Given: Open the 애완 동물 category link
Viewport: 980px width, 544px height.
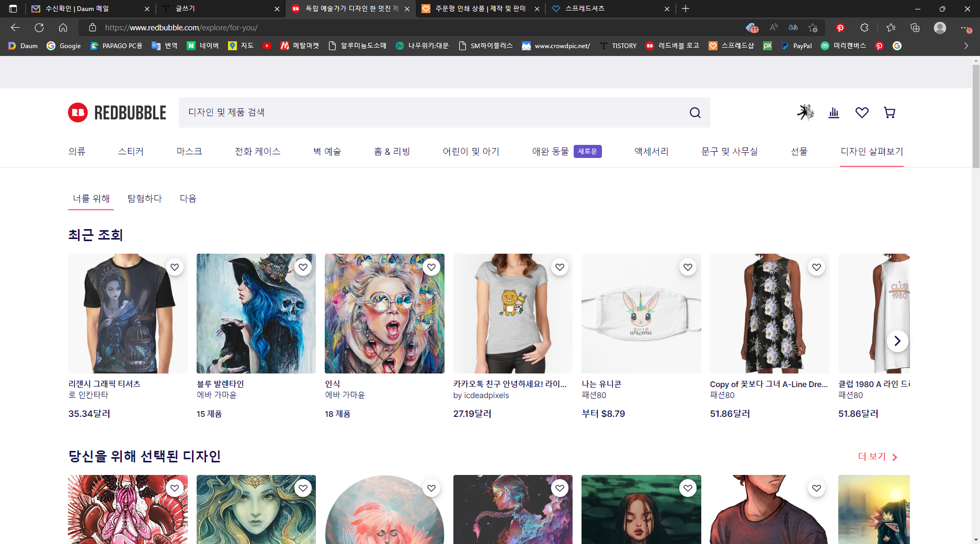Looking at the screenshot, I should [550, 152].
